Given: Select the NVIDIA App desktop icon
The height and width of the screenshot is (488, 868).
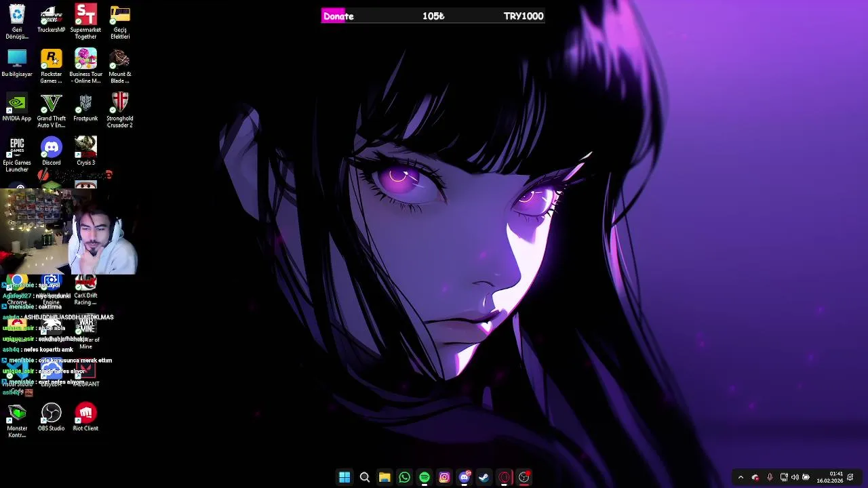Looking at the screenshot, I should (17, 108).
